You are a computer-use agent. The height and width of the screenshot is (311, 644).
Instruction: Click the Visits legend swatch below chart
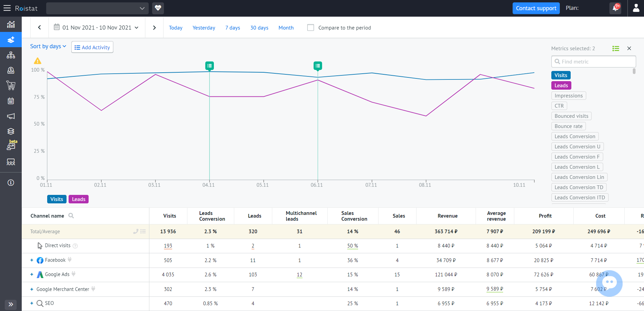(57, 199)
